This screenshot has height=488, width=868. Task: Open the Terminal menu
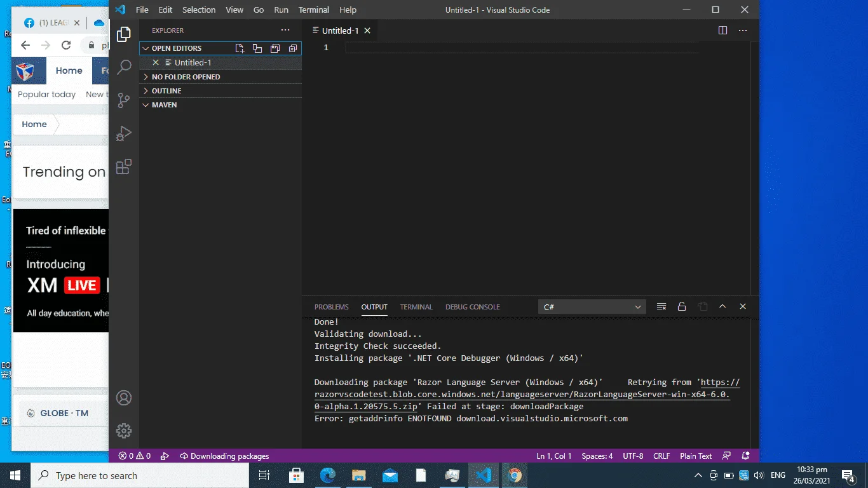(314, 10)
